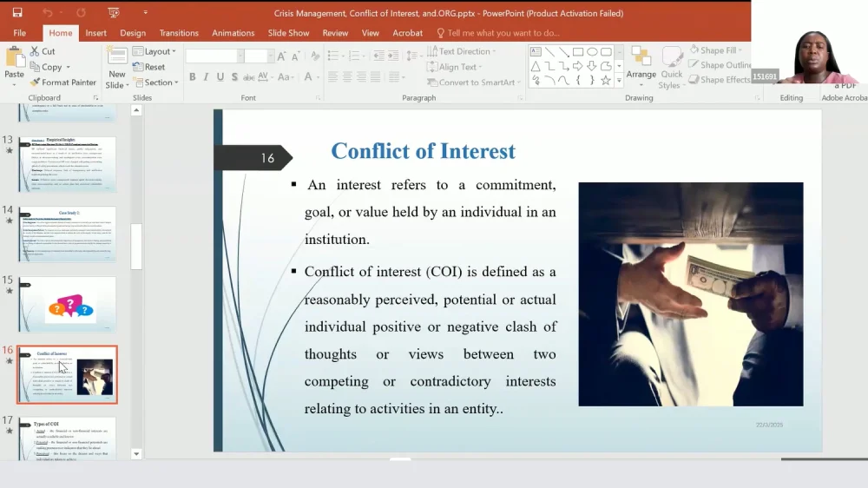Expand the Layout dropdown
This screenshot has height=488, width=868.
coord(155,51)
